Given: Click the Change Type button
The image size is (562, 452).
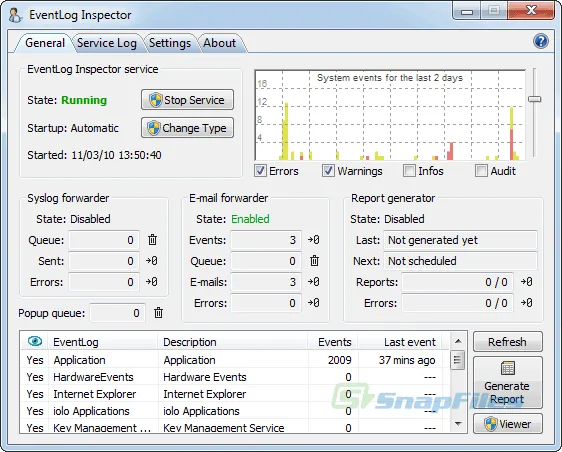Looking at the screenshot, I should tap(187, 128).
